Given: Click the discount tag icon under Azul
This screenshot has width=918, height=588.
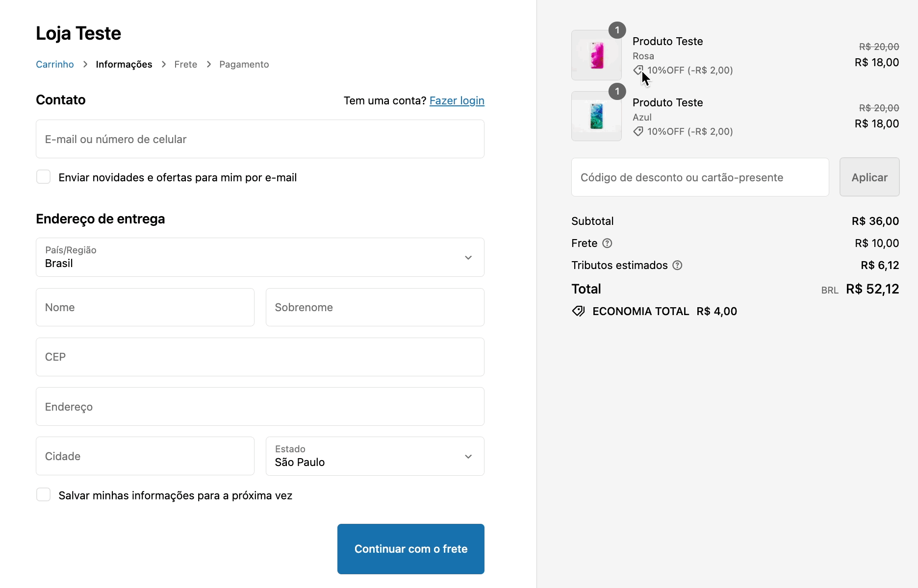Looking at the screenshot, I should 638,131.
